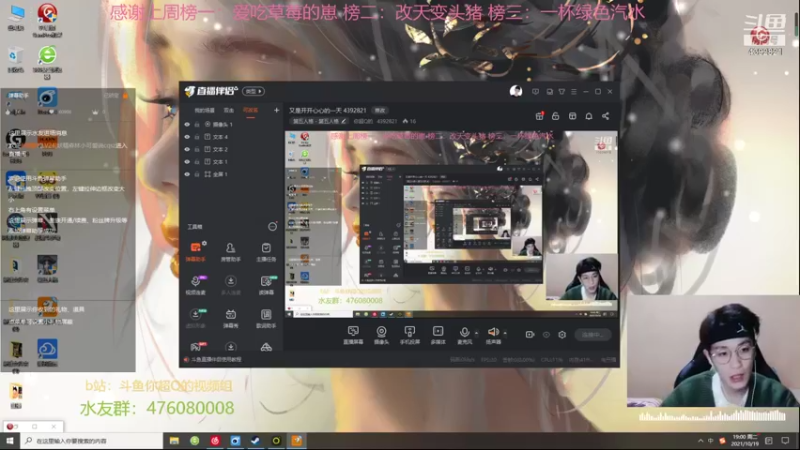Open the 主播任务 tool
800x450 pixels.
point(266,252)
